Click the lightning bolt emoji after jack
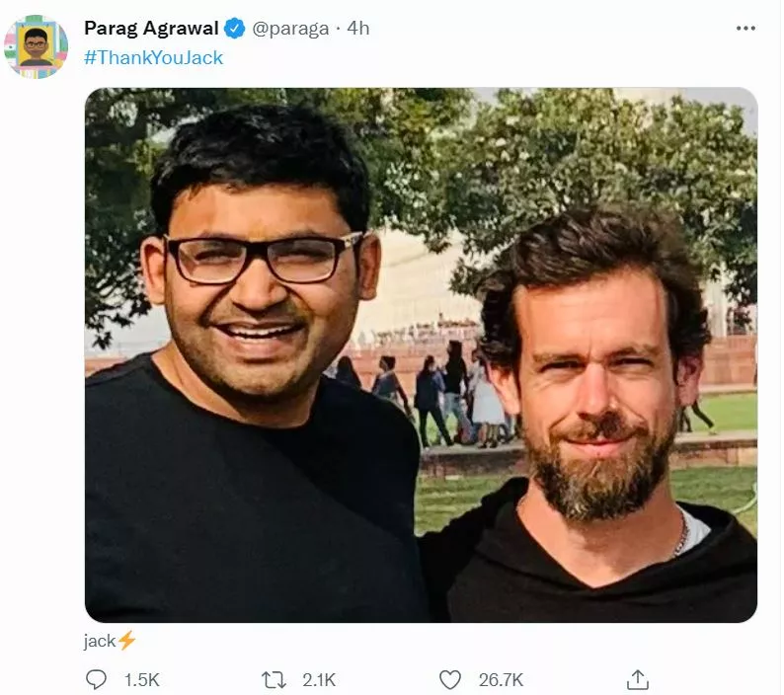Screen dimensions: 784x695 127,641
